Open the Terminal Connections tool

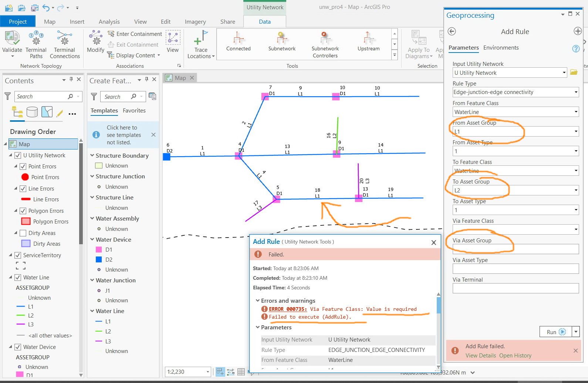65,44
